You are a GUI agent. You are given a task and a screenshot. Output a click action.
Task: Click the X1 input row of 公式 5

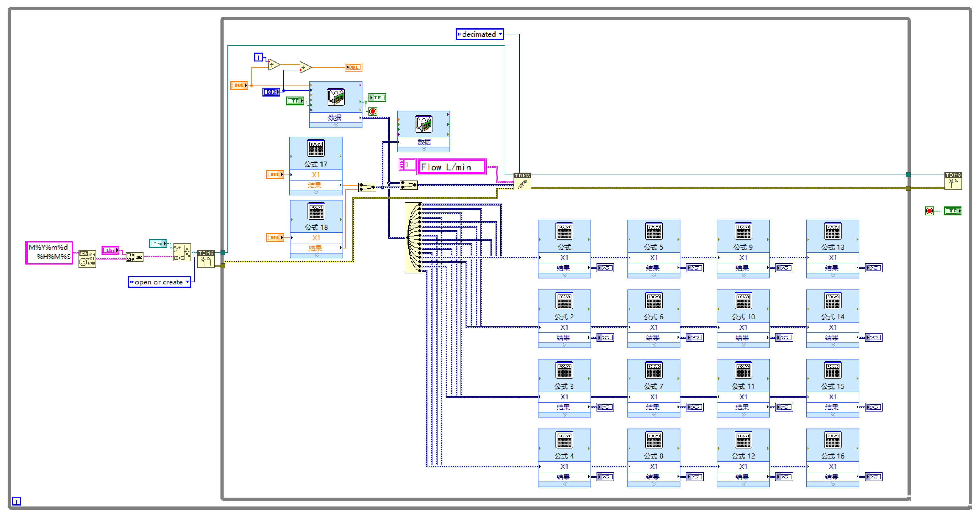(654, 258)
